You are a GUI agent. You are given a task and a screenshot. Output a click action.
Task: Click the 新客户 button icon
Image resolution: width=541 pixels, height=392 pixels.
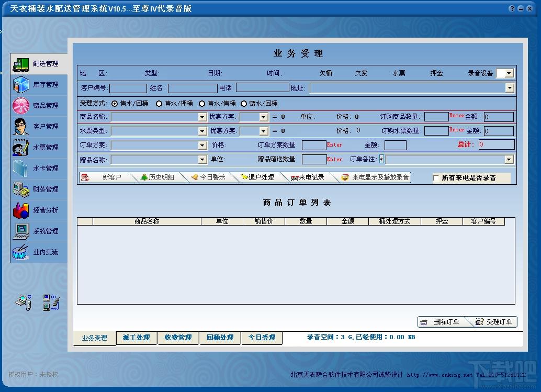(x=85, y=177)
